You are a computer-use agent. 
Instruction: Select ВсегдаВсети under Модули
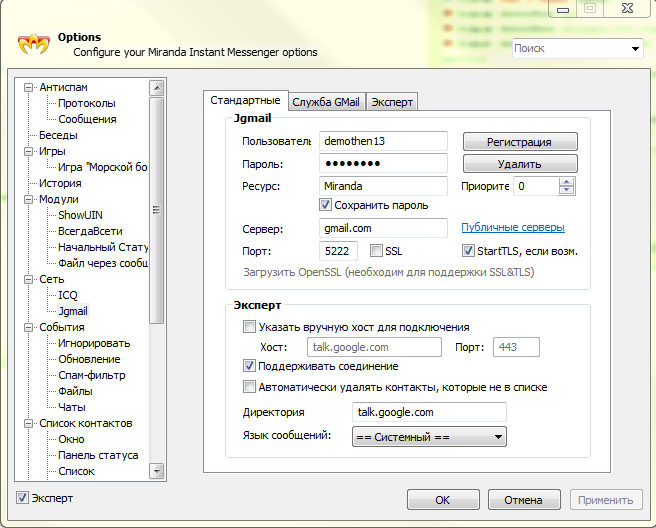(x=90, y=231)
